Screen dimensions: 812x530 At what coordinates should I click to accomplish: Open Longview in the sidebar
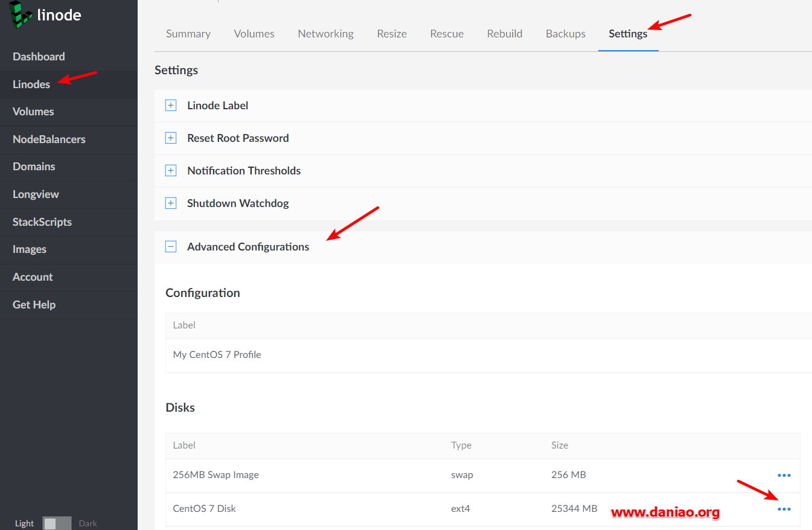tap(36, 194)
